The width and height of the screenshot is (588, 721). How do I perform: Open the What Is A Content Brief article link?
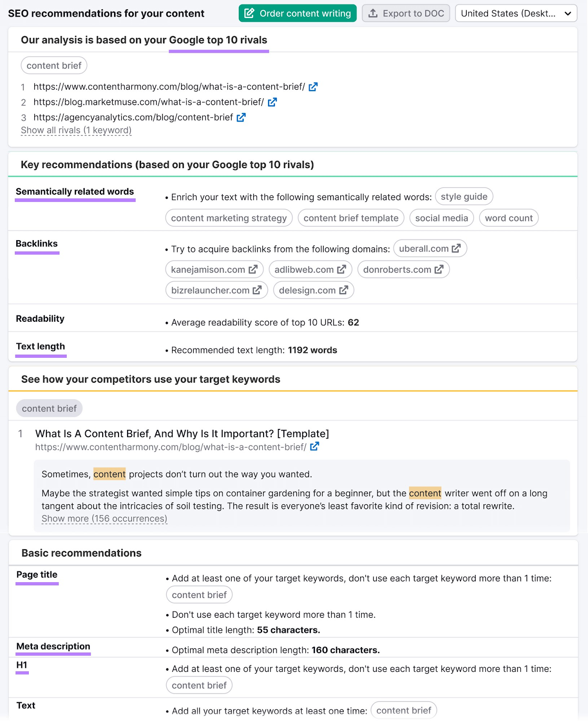(182, 434)
